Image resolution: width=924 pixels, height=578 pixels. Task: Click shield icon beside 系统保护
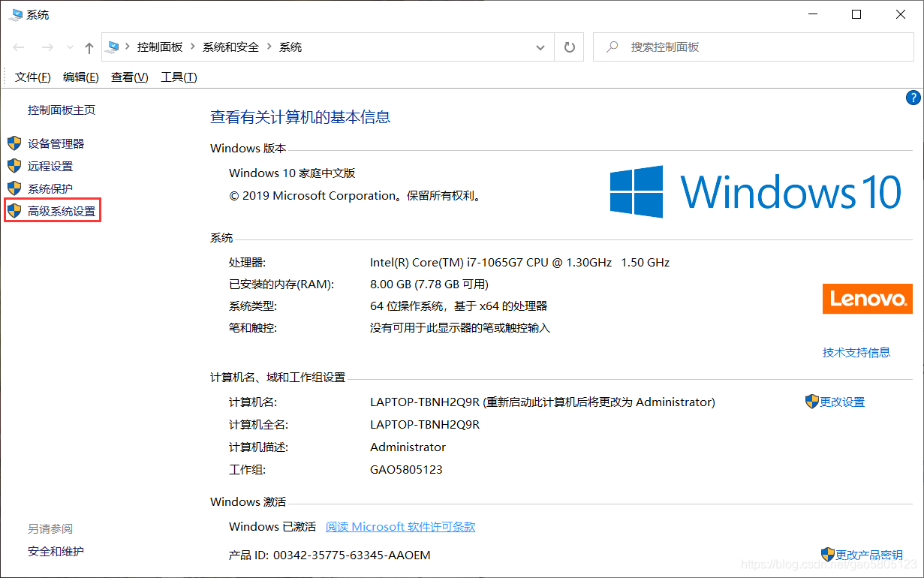point(14,188)
